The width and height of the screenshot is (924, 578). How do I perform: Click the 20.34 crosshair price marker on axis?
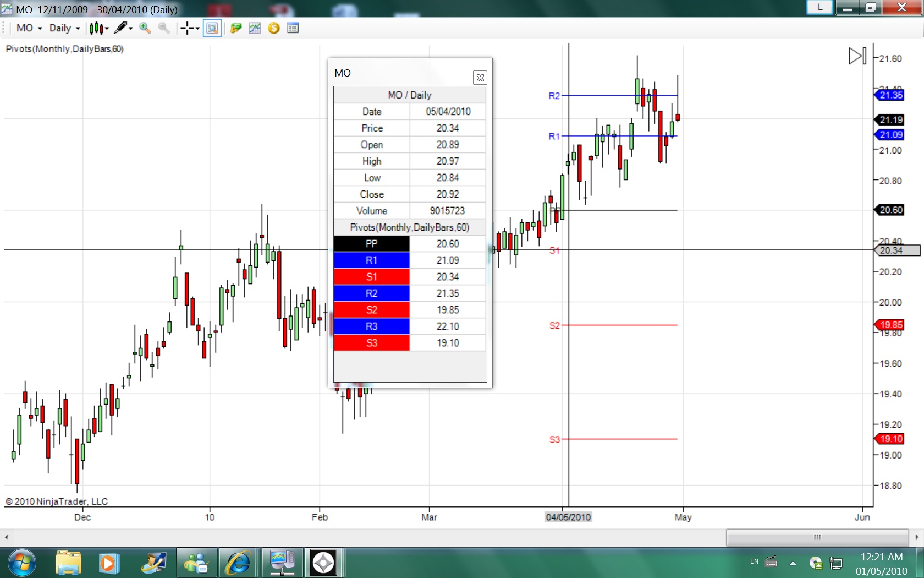897,250
